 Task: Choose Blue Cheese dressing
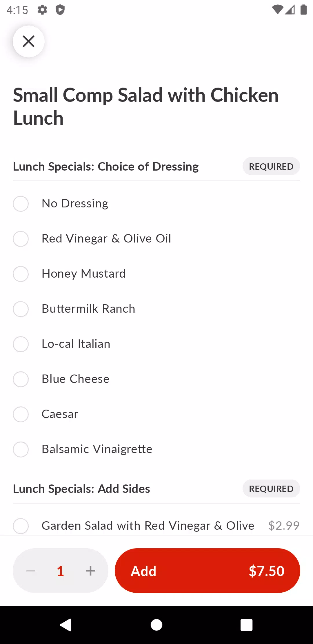pyautogui.click(x=156, y=379)
